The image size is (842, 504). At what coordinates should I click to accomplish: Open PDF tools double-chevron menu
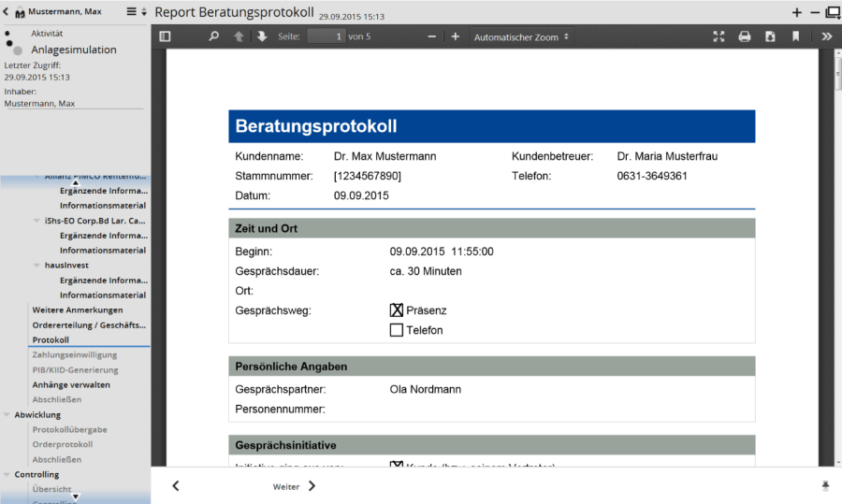click(827, 37)
